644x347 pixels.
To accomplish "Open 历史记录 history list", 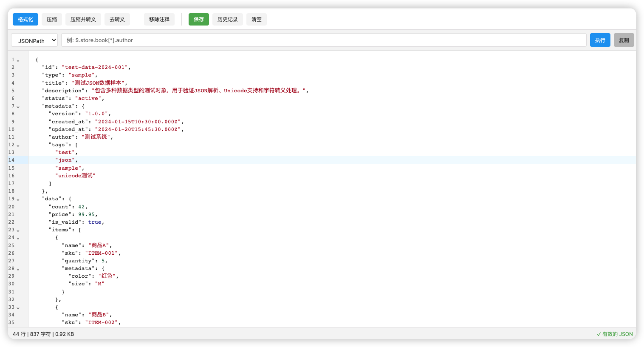I will (228, 20).
